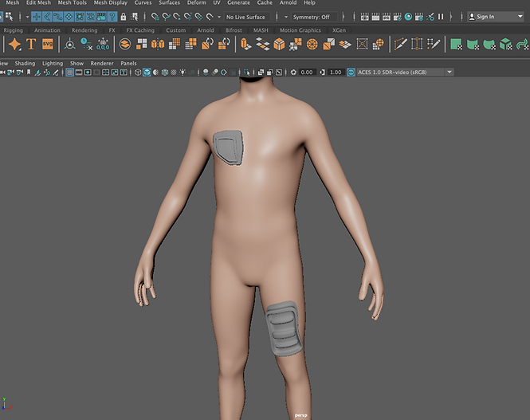The image size is (530, 420).
Task: Click the Center Pivot shelf icon
Action: 70,45
